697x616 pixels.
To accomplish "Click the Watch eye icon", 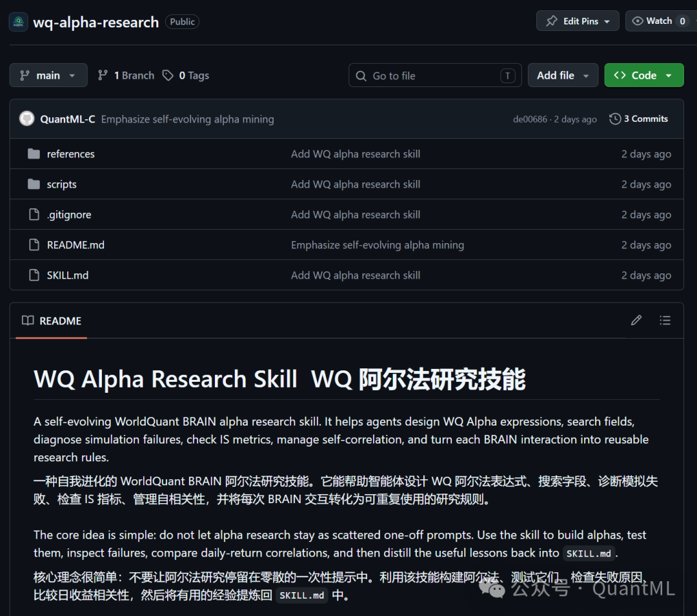I will point(638,21).
